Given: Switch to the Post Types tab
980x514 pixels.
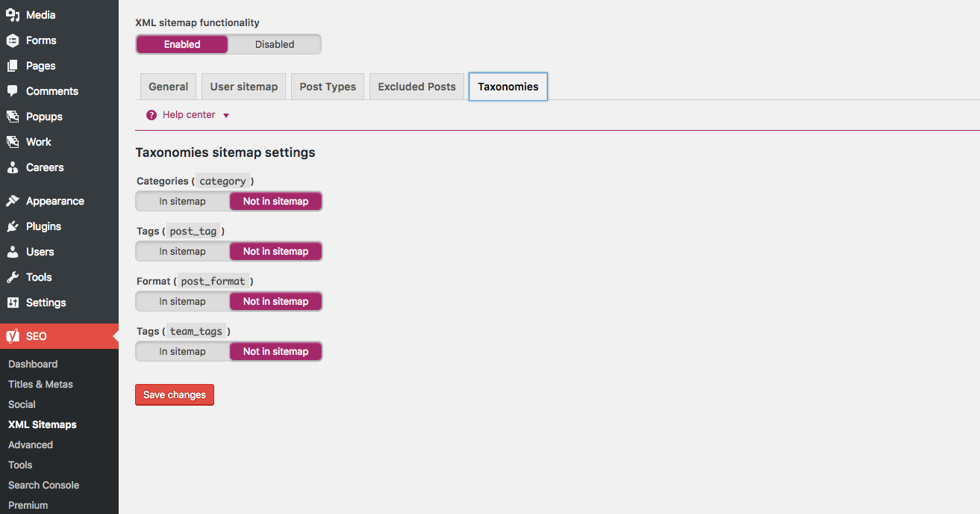Looking at the screenshot, I should pos(328,87).
